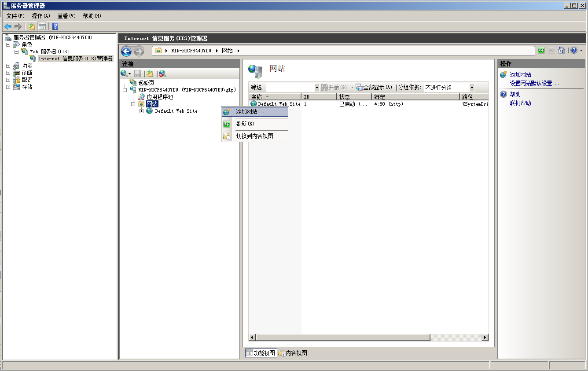Click inside the 筛选 filter input field
The width and height of the screenshot is (588, 371).
click(x=290, y=88)
